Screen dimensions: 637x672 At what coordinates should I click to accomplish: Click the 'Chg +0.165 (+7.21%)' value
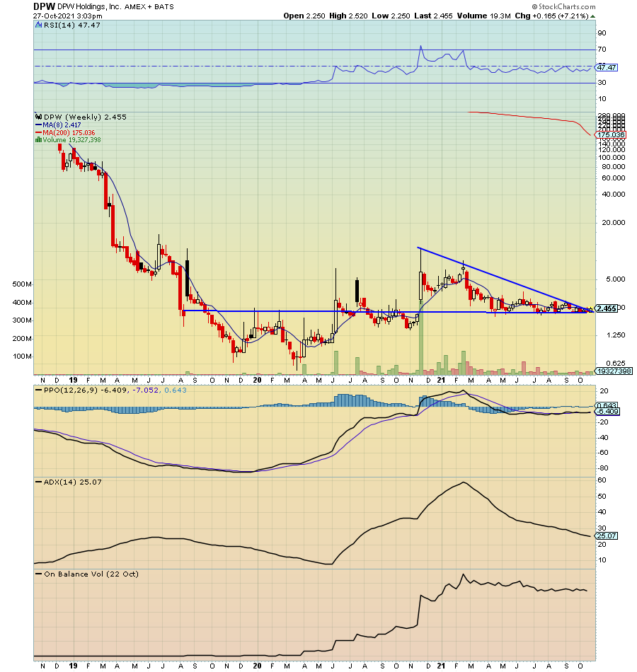pos(551,16)
